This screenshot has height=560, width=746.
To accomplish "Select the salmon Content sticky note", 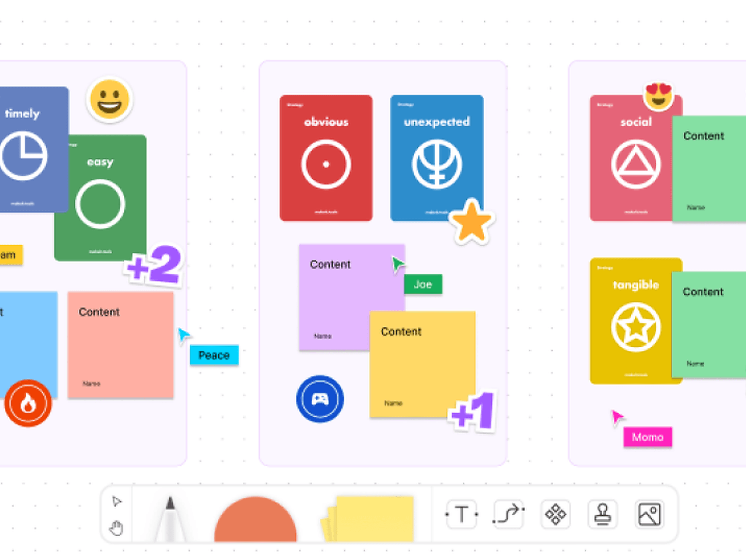I will [x=120, y=345].
